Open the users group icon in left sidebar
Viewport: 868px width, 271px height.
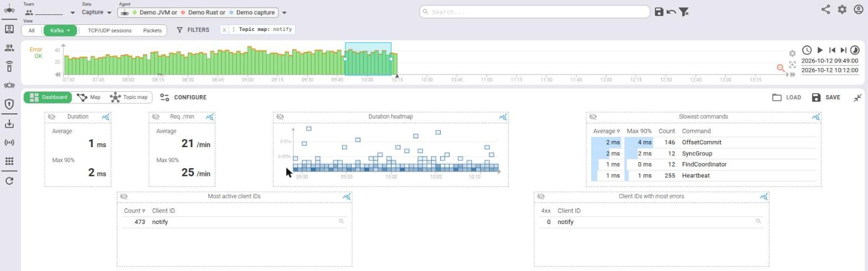(9, 48)
